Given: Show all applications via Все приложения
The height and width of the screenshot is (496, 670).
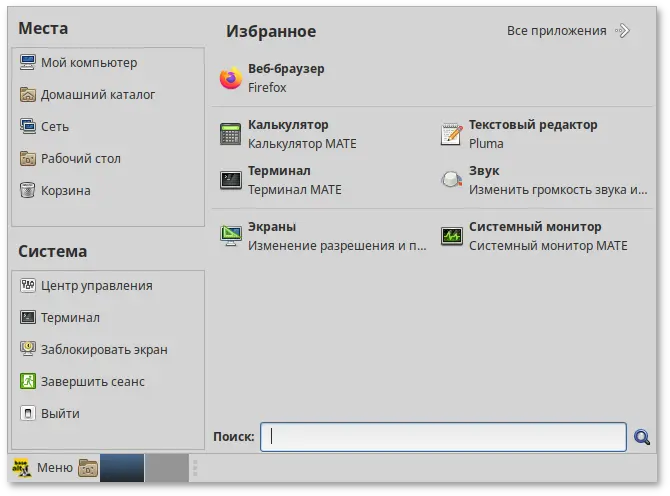Looking at the screenshot, I should click(568, 31).
